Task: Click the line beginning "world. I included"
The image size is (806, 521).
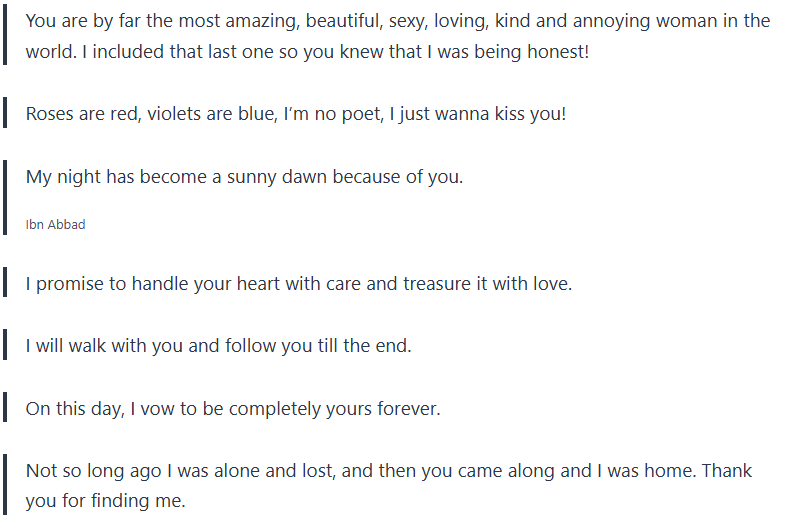Action: [x=307, y=50]
